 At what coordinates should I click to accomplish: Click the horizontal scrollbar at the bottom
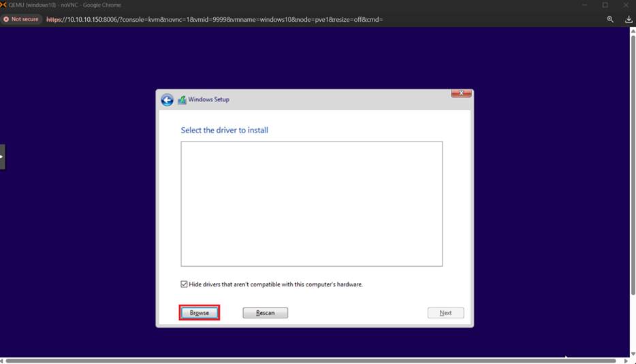[311, 361]
